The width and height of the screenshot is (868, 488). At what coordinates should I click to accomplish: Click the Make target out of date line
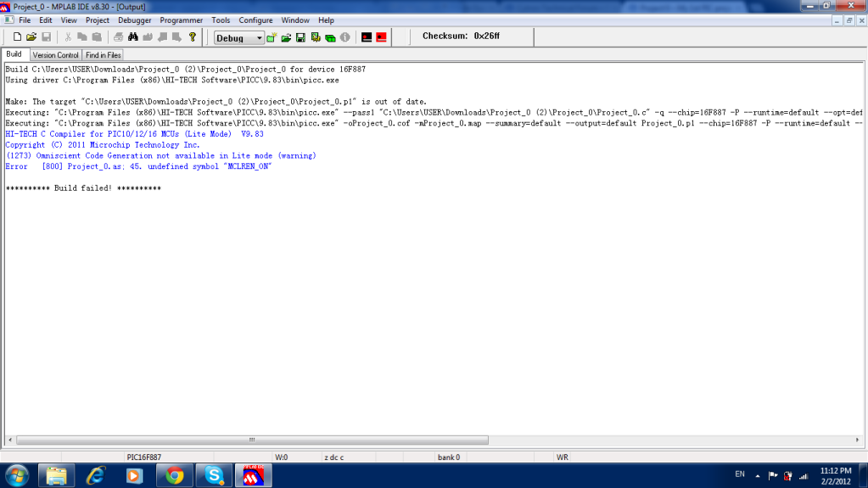tap(216, 101)
